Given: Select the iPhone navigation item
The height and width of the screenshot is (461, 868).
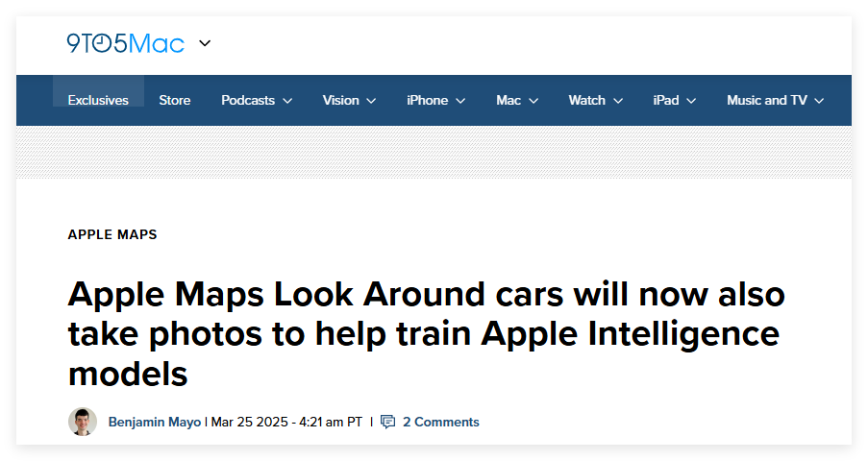Looking at the screenshot, I should (427, 100).
